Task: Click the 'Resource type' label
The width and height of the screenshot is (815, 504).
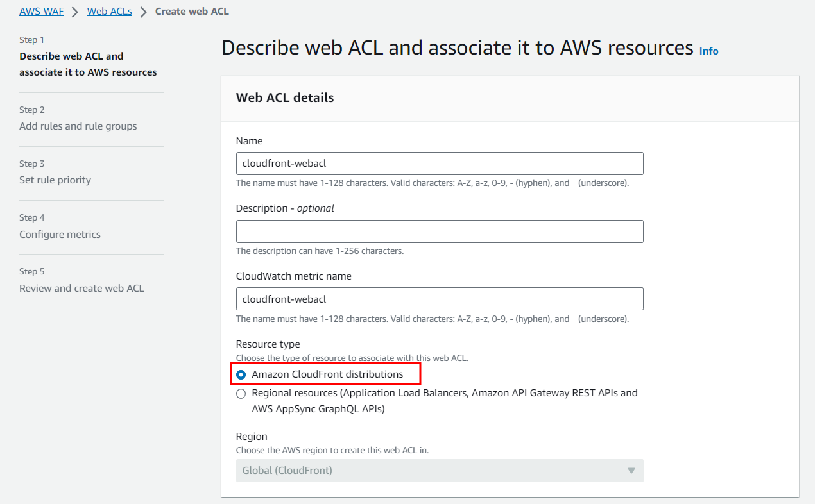Action: tap(268, 344)
